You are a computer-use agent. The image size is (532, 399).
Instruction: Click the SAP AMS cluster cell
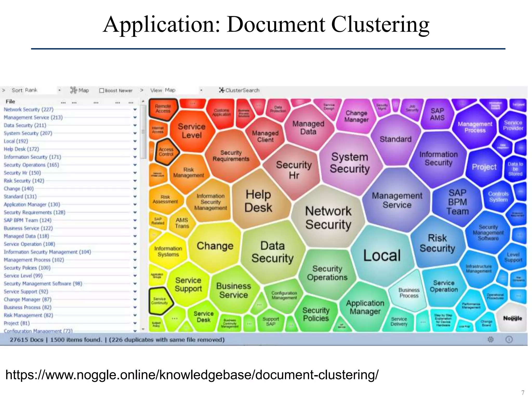(x=437, y=114)
